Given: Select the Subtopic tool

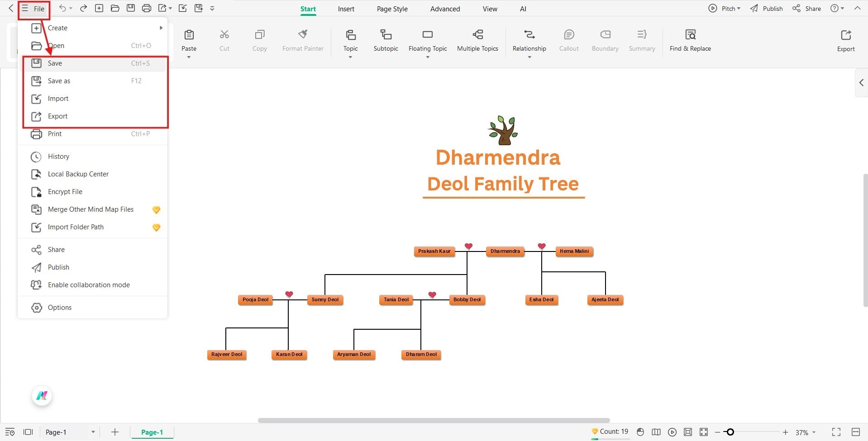Looking at the screenshot, I should 385,41.
